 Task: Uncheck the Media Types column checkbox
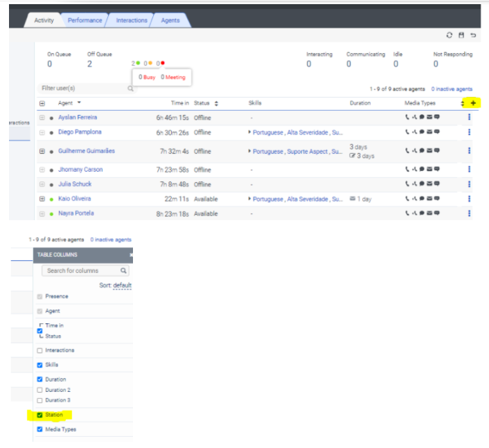(39, 429)
